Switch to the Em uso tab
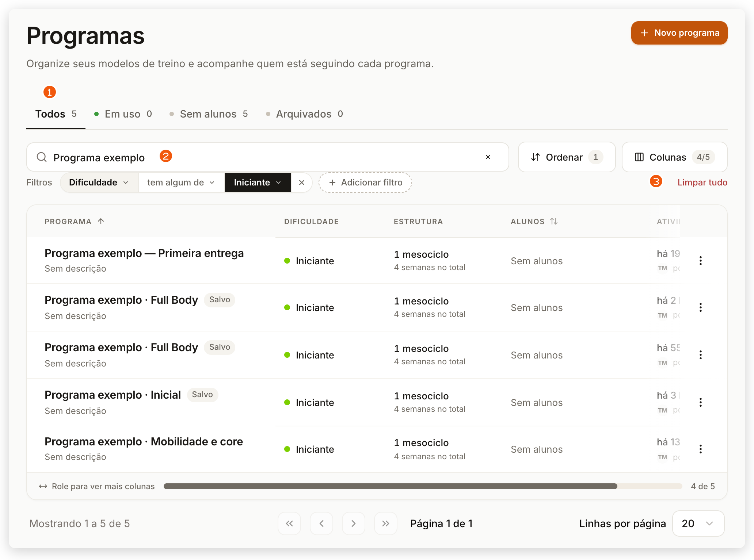This screenshot has height=560, width=754. tap(123, 114)
